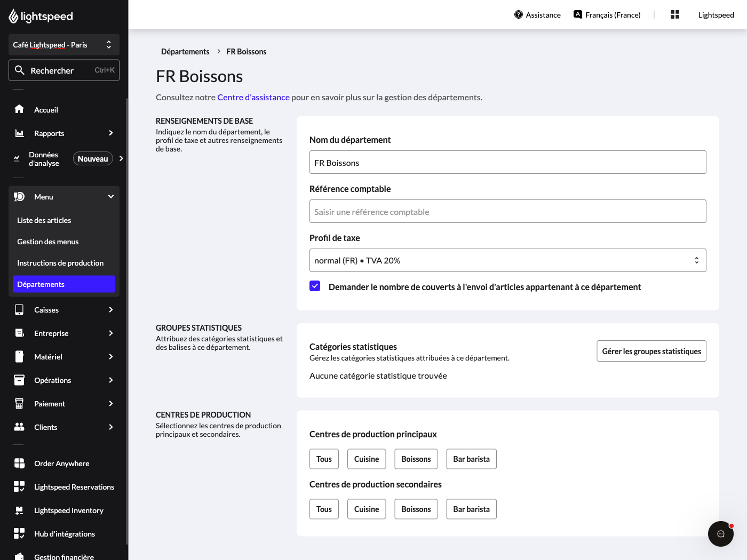Click the Accueil home icon

click(19, 109)
